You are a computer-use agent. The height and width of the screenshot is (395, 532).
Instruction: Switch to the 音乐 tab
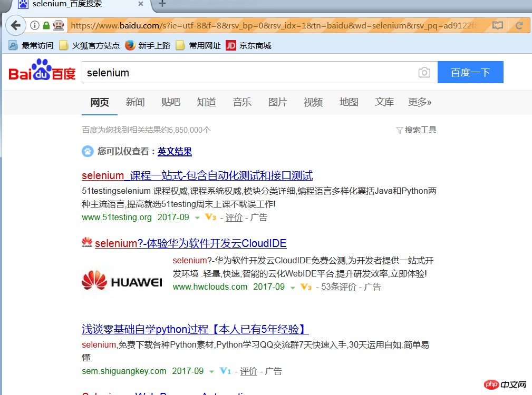tap(242, 102)
